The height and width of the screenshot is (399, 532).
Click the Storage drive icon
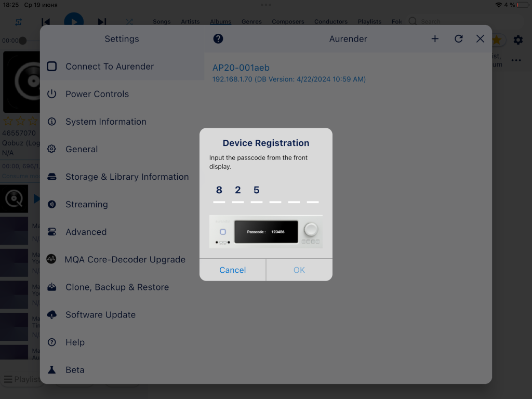pyautogui.click(x=51, y=177)
